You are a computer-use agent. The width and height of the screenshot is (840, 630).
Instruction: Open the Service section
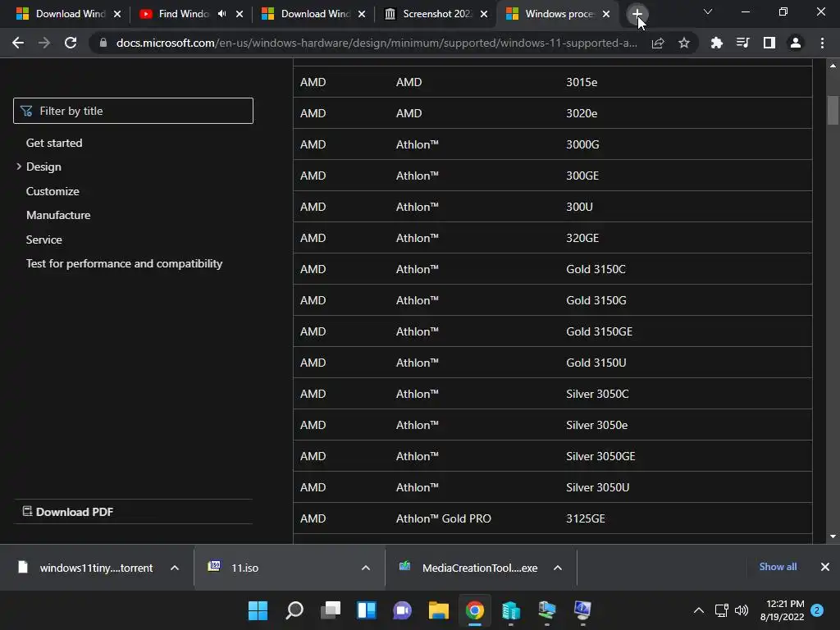(44, 240)
